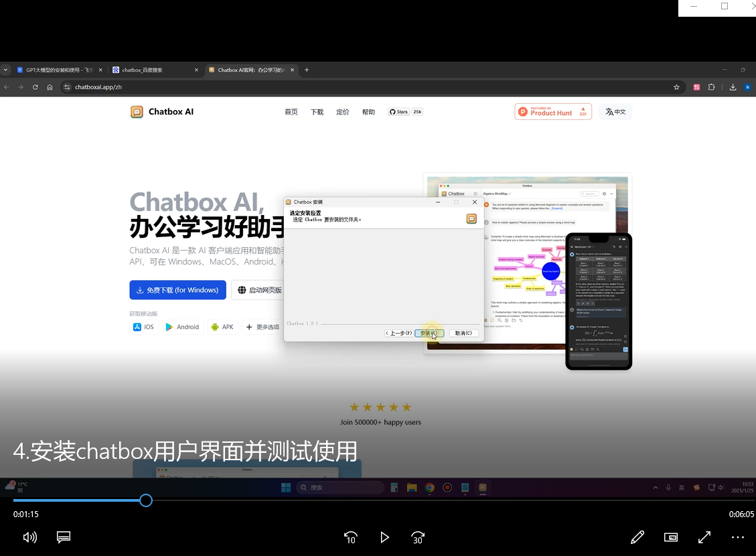Click the 启动网页版 button
The width and height of the screenshot is (756, 556).
point(259,290)
